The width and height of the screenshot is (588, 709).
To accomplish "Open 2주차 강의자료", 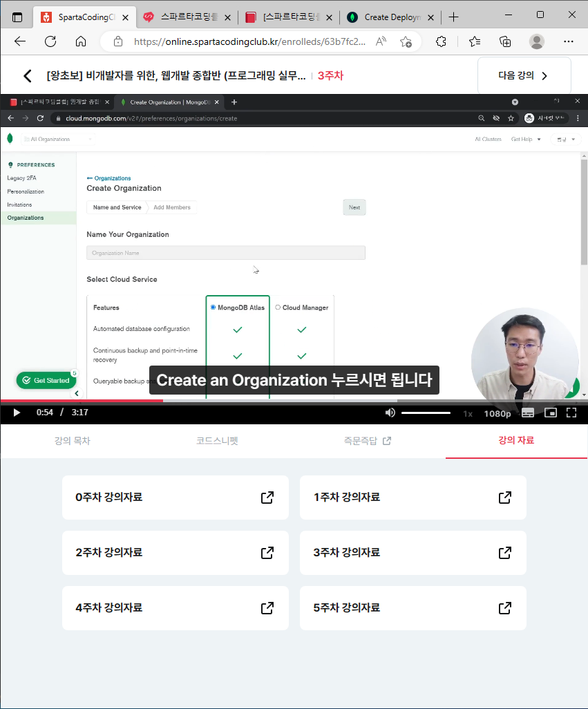I will (x=176, y=553).
